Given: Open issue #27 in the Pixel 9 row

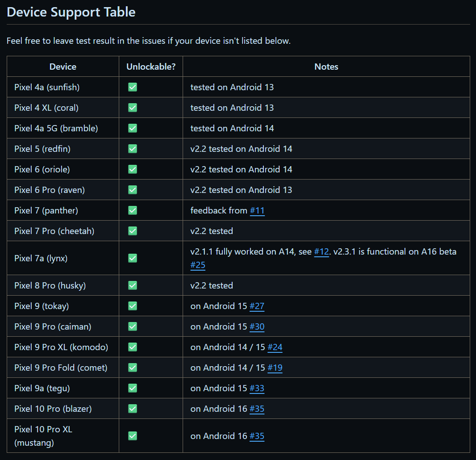Looking at the screenshot, I should (x=257, y=306).
